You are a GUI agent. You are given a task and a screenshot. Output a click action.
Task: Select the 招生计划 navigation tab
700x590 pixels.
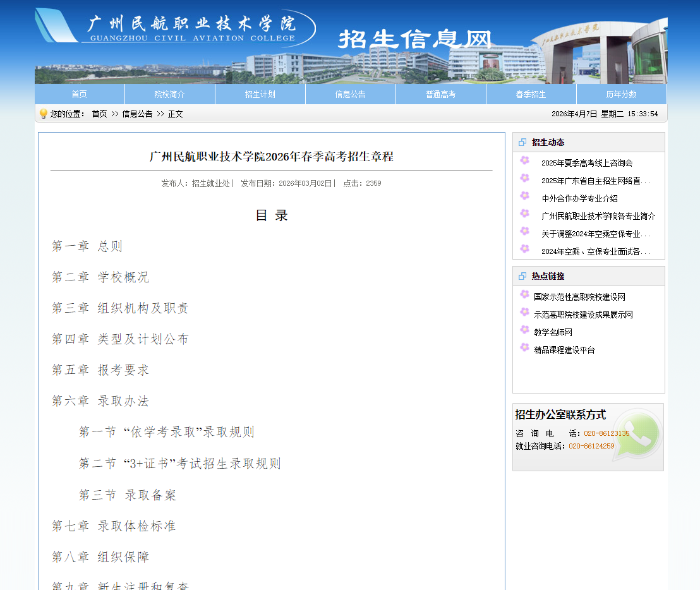coord(260,93)
